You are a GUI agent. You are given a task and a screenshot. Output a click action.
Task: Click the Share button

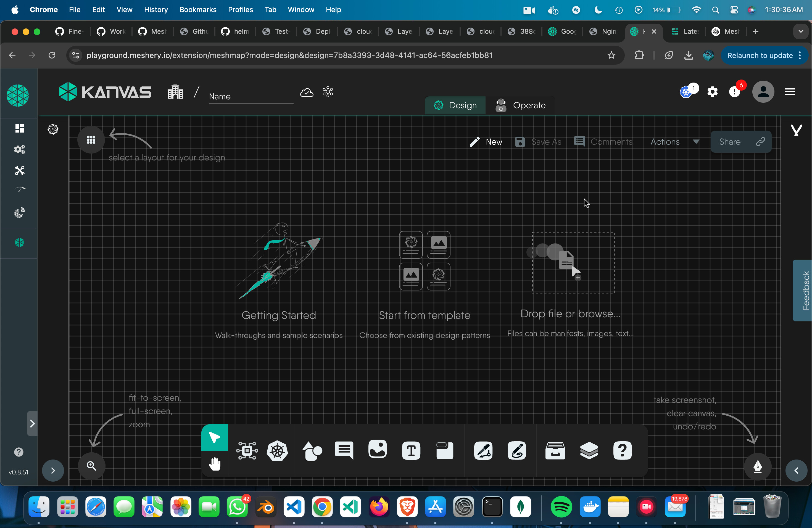point(741,142)
